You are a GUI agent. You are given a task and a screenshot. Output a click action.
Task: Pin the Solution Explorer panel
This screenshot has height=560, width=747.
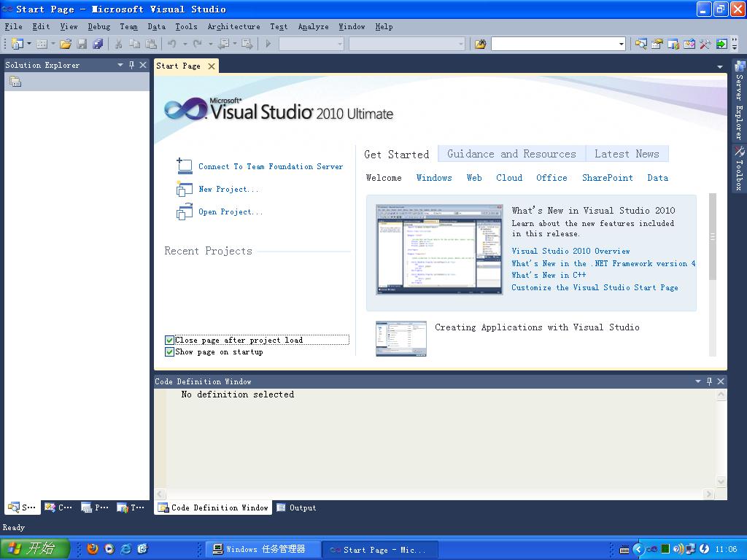pos(131,65)
